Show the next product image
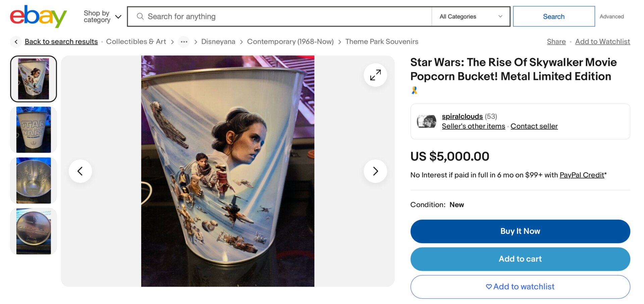The image size is (644, 304). point(375,171)
